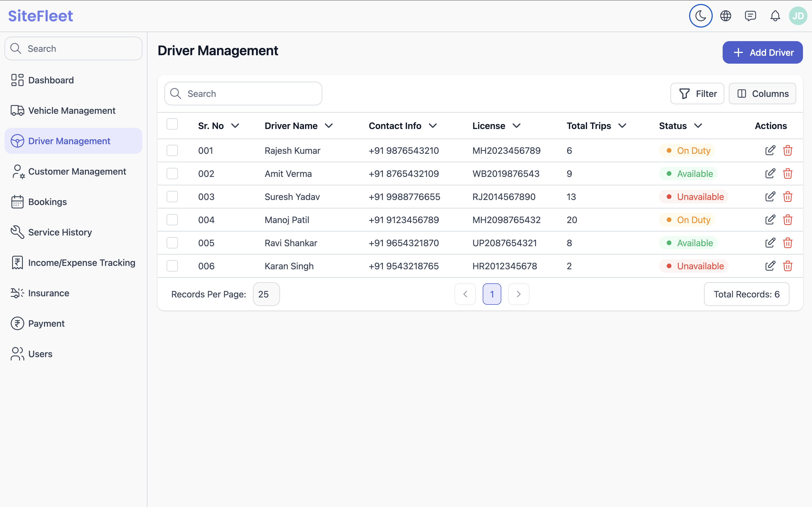Viewport: 812px width, 507px height.
Task: Check the select-all header checkbox
Action: pos(172,124)
